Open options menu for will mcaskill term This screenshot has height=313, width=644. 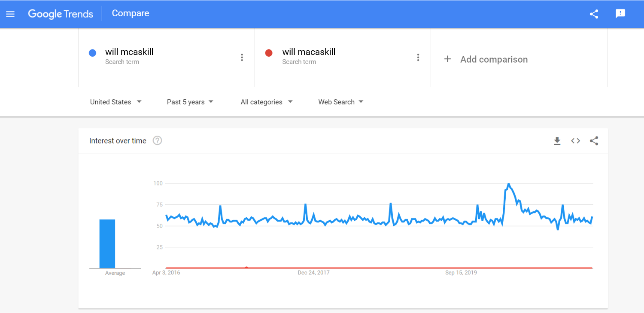pyautogui.click(x=242, y=58)
